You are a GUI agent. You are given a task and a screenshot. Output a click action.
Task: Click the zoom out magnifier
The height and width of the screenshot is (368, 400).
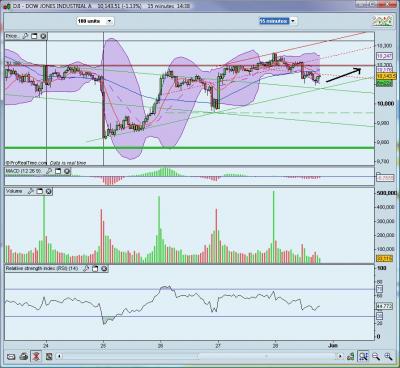(x=376, y=357)
